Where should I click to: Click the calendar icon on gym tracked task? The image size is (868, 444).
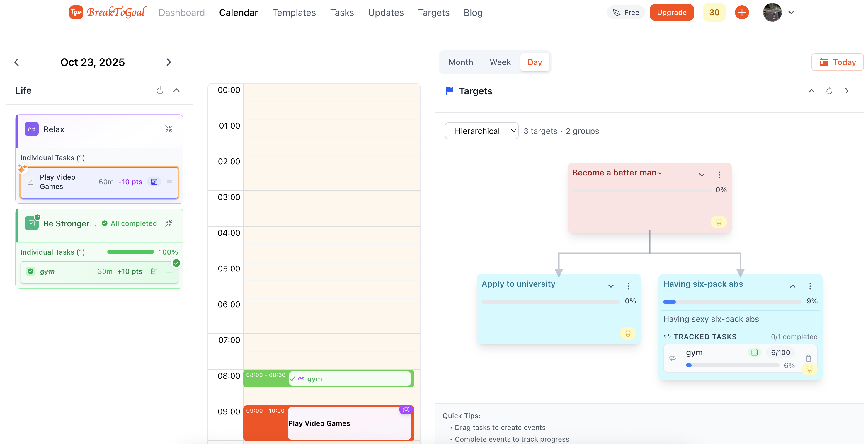(755, 353)
